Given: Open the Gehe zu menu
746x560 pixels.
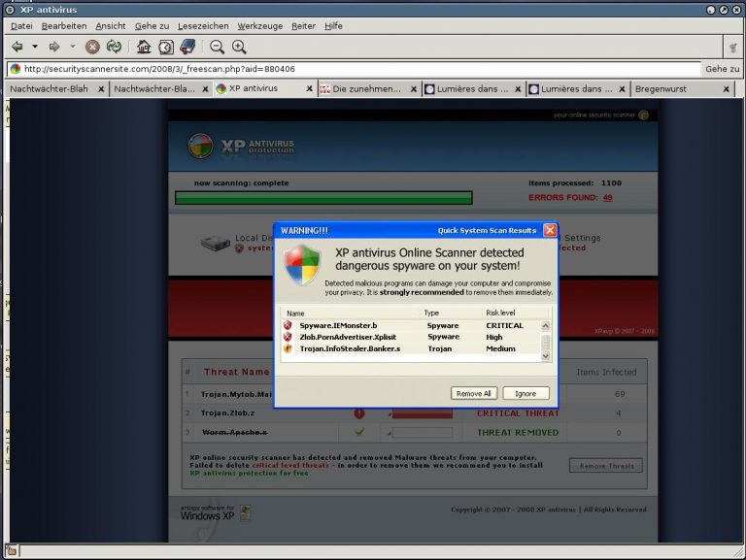Looking at the screenshot, I should click(x=152, y=26).
